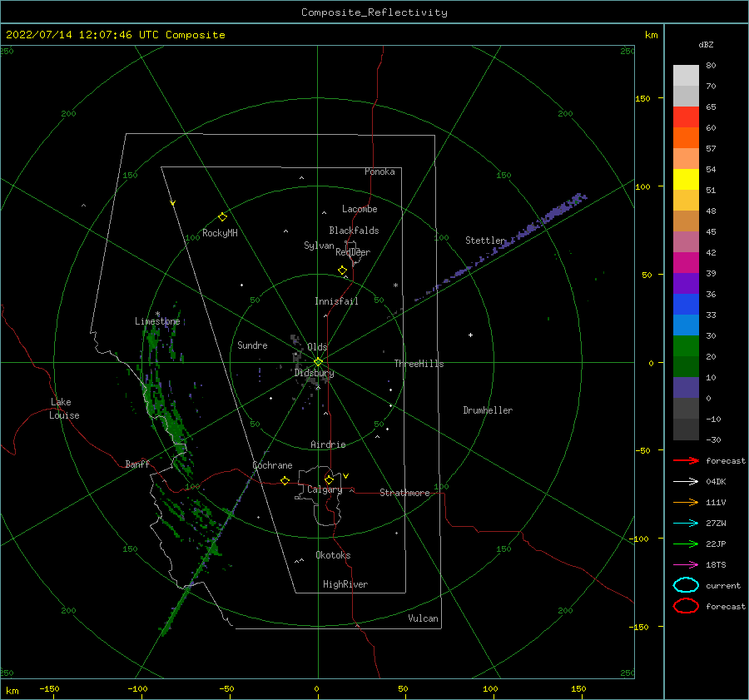Click the radar-center diamond marker near Olds
The height and width of the screenshot is (700, 749).
pyautogui.click(x=318, y=362)
